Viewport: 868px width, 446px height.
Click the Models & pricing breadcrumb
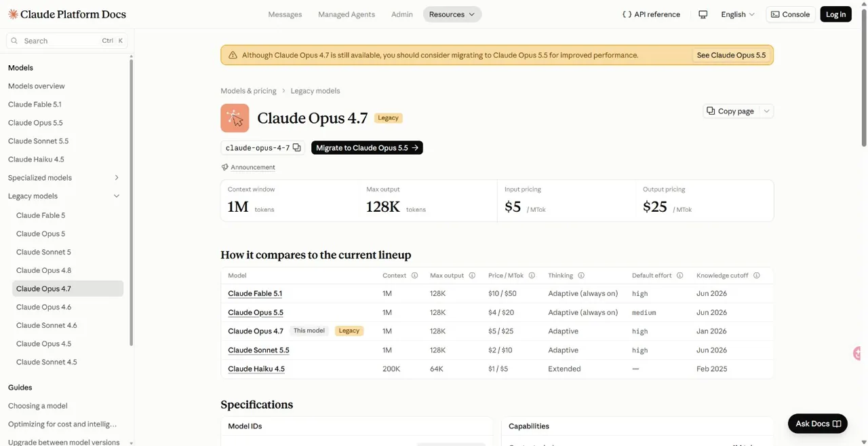[248, 91]
